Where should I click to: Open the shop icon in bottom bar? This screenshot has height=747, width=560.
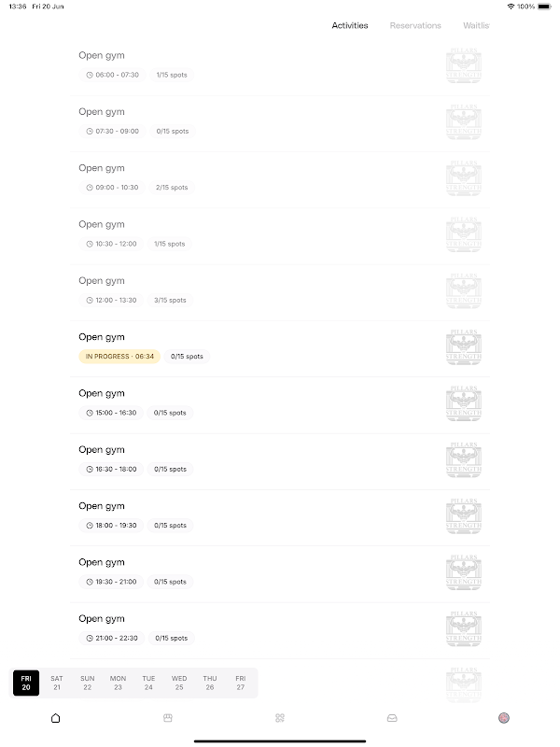pos(168,718)
